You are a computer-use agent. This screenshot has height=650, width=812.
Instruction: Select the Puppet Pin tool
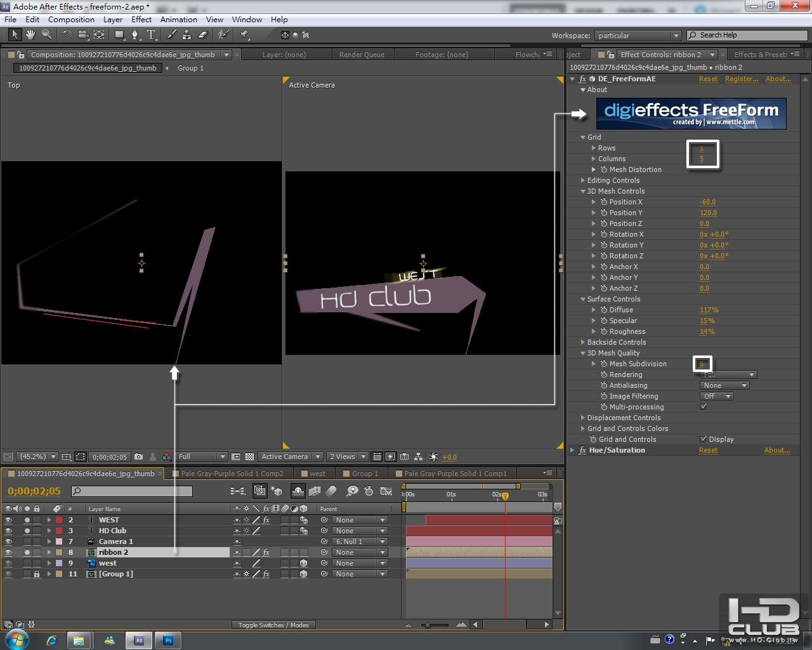tap(244, 35)
